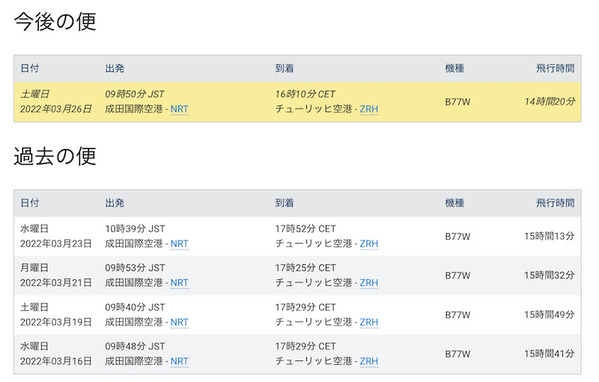Select the 2022年03月26日 date text
Image resolution: width=599 pixels, height=382 pixels.
[56, 109]
